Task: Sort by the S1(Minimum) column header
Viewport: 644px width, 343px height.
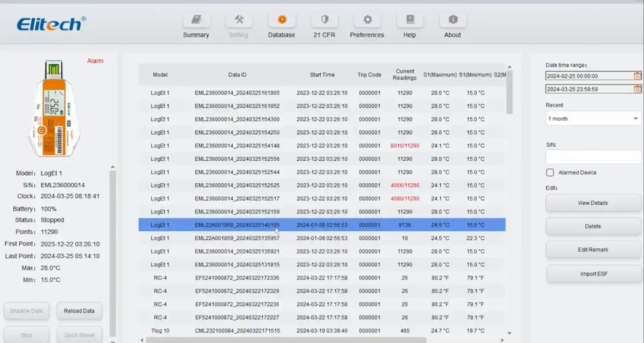Action: 475,75
